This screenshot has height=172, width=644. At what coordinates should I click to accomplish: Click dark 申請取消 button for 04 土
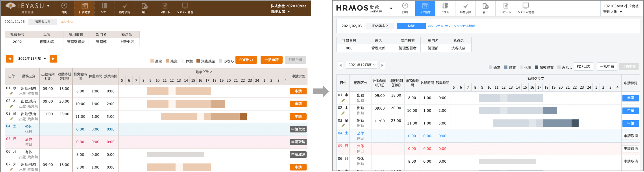tap(298, 129)
